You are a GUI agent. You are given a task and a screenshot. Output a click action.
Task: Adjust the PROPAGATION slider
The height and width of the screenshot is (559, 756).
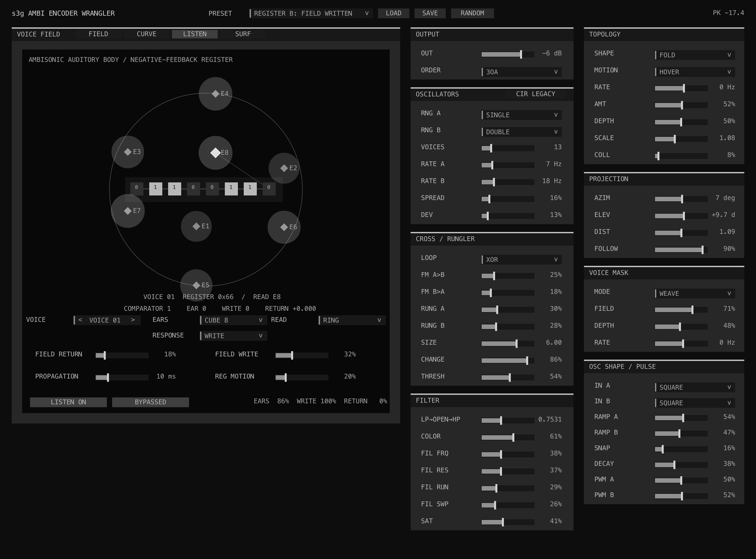coord(122,377)
